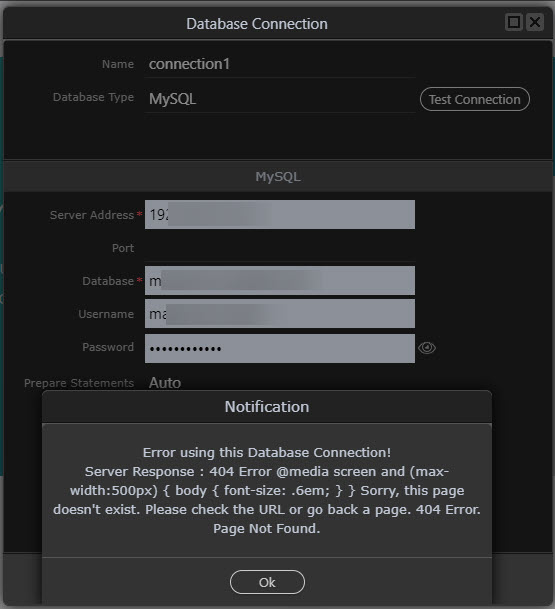Click the MySQL section header
Screen dimensions: 555x609
(x=278, y=177)
